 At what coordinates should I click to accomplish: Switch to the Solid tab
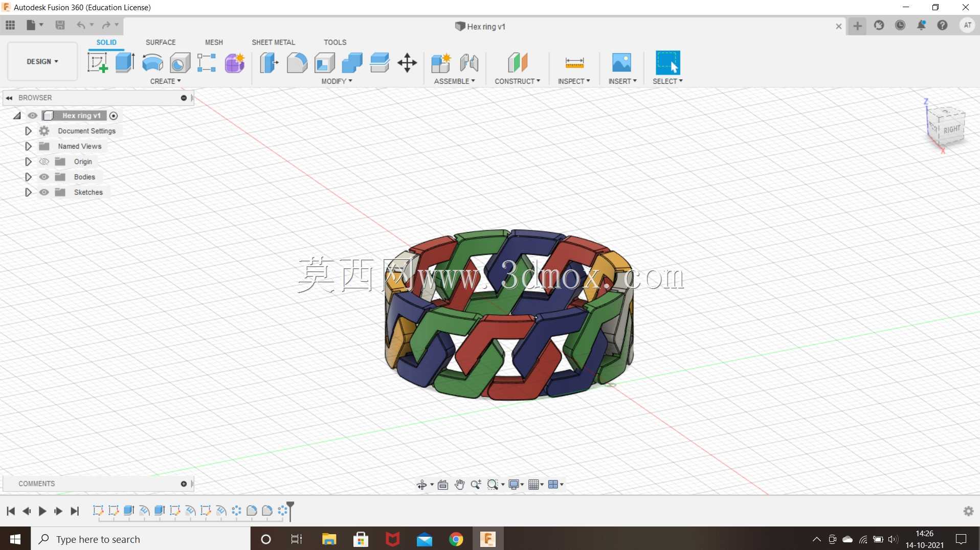[106, 42]
